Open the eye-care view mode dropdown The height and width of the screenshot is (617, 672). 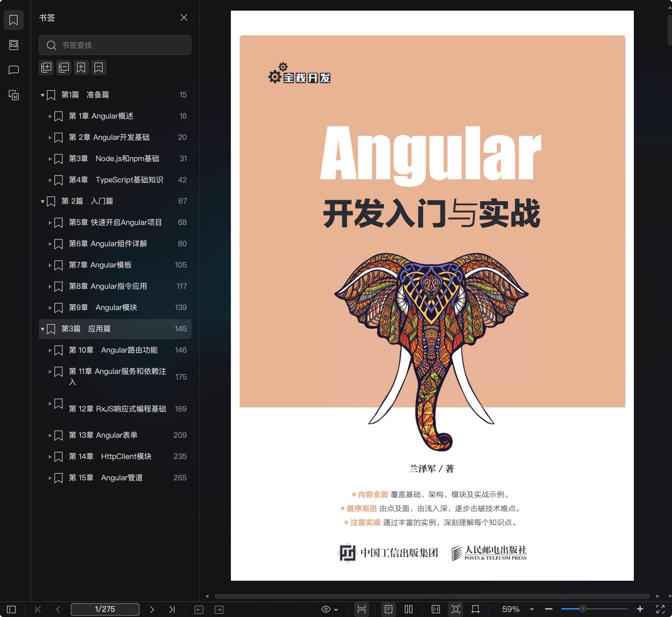pyautogui.click(x=329, y=609)
